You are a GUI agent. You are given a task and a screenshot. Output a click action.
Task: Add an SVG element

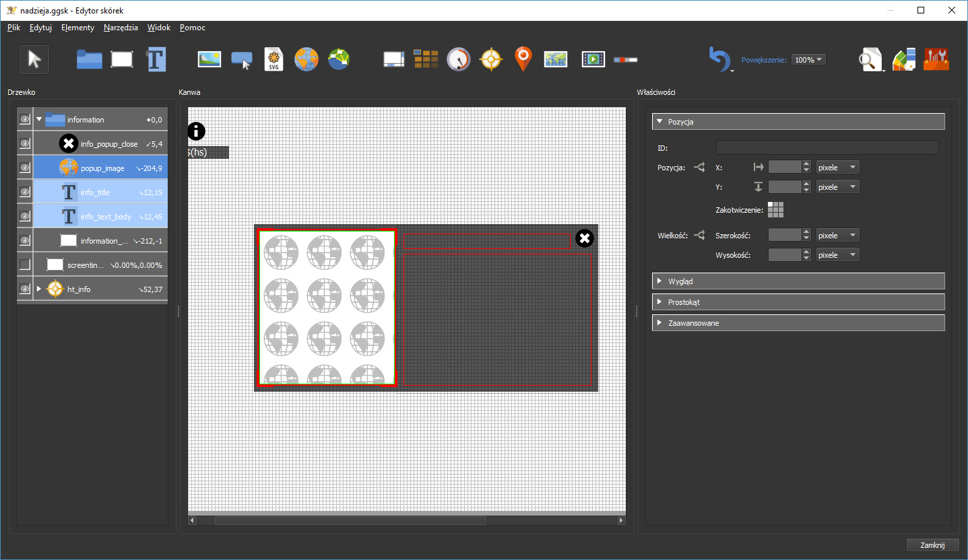tap(274, 59)
